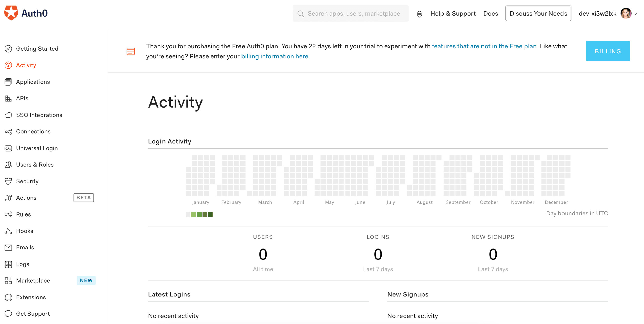
Task: Open the Security shield icon
Action: pyautogui.click(x=8, y=181)
